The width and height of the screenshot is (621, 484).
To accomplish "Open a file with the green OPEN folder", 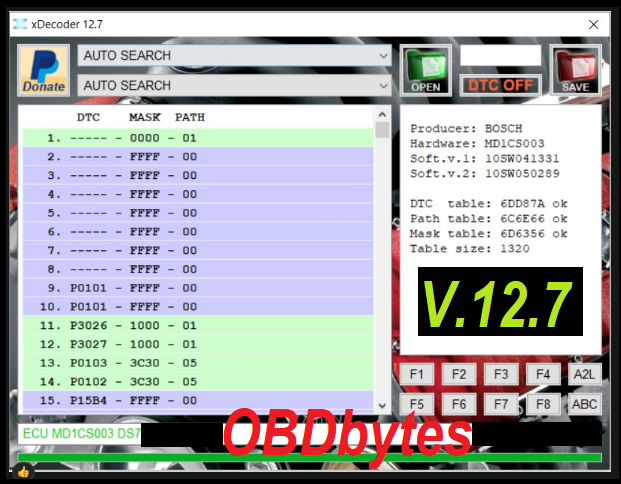I will (426, 71).
